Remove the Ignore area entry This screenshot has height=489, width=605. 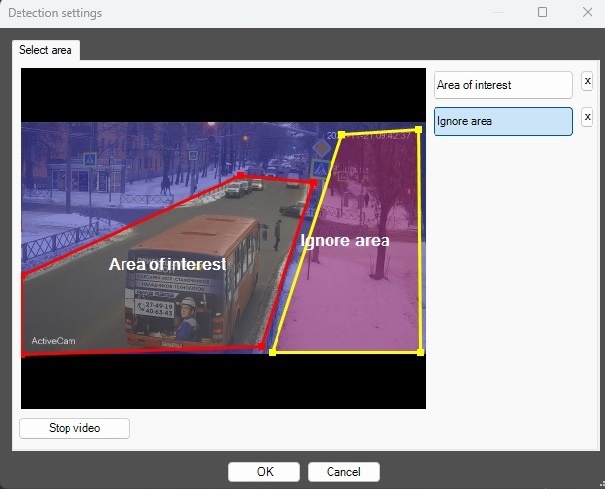point(587,117)
